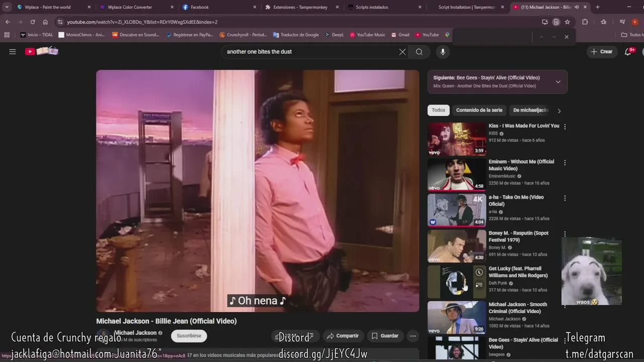The height and width of the screenshot is (362, 644).
Task: Click the Compartir share button
Action: 342,336
